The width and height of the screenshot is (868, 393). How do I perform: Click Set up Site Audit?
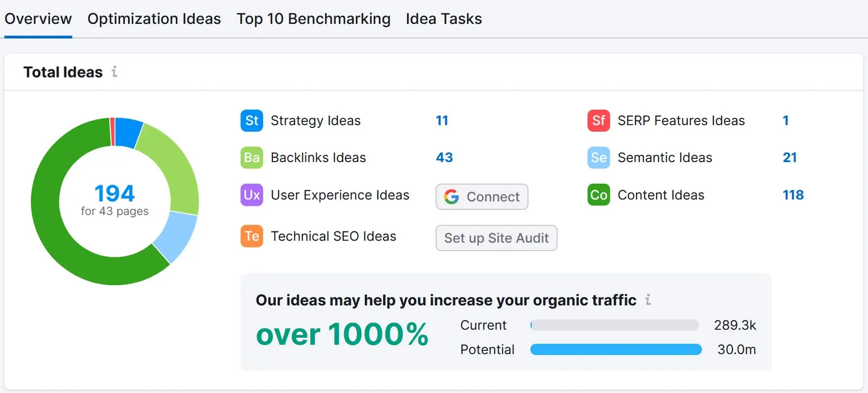point(496,238)
